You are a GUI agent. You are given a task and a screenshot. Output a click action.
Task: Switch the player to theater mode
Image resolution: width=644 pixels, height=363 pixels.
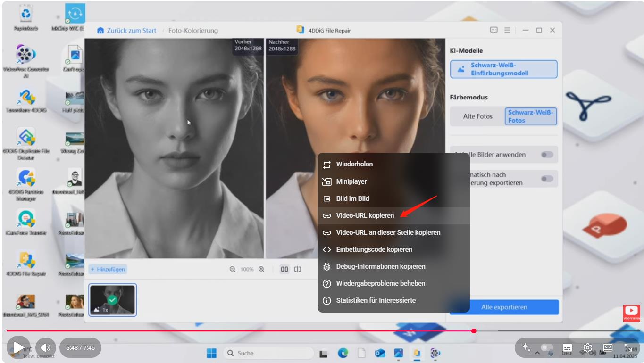pyautogui.click(x=608, y=347)
